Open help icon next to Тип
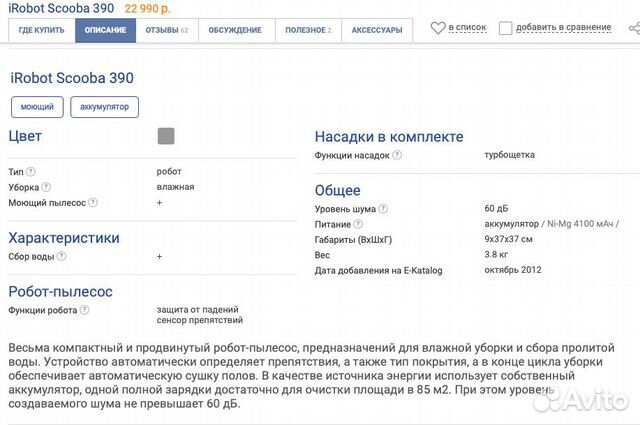The image size is (640, 425). tap(31, 171)
